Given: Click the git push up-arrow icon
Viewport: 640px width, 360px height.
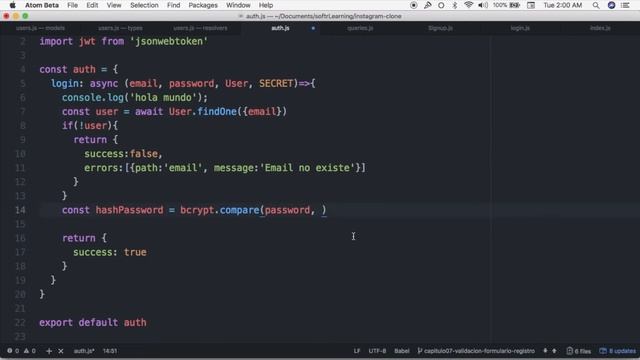Looking at the screenshot, I should coord(554,351).
